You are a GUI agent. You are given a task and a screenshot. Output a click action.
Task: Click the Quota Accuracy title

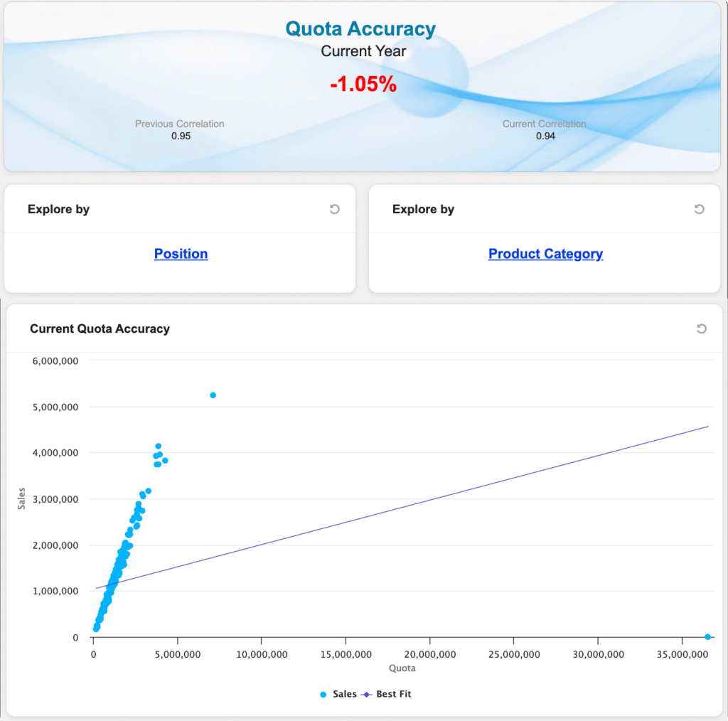tap(360, 29)
